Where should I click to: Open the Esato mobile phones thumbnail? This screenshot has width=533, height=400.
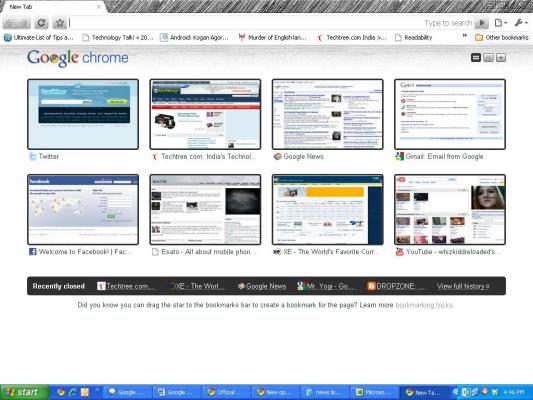pos(205,209)
